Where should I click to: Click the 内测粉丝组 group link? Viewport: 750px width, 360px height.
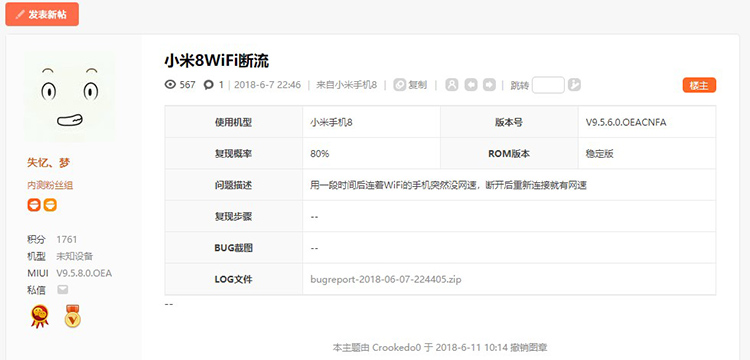click(50, 185)
